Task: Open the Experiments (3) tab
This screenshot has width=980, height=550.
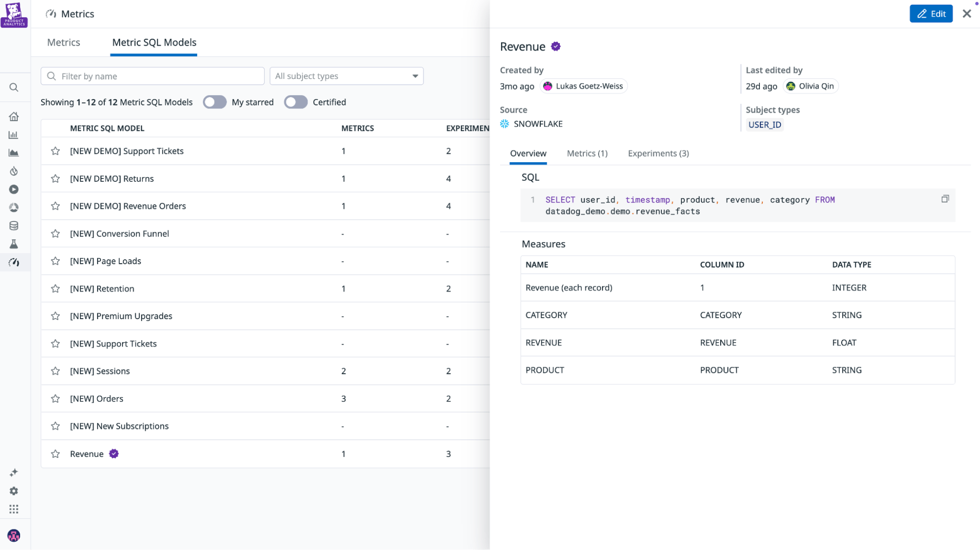Action: point(658,153)
